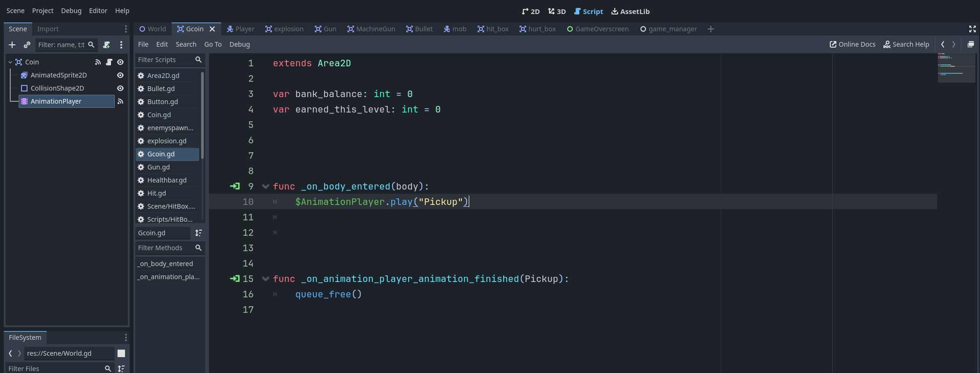
Task: Switch to the Import tab
Action: pyautogui.click(x=48, y=29)
